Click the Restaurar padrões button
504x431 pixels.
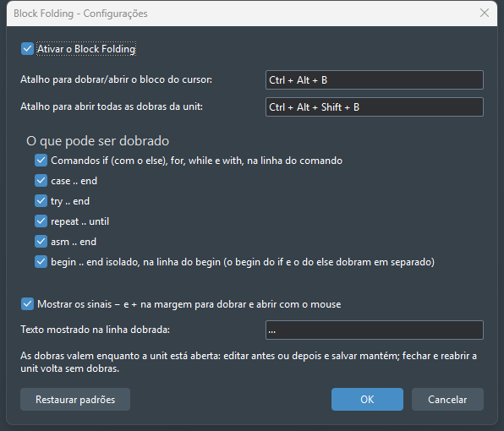[75, 399]
